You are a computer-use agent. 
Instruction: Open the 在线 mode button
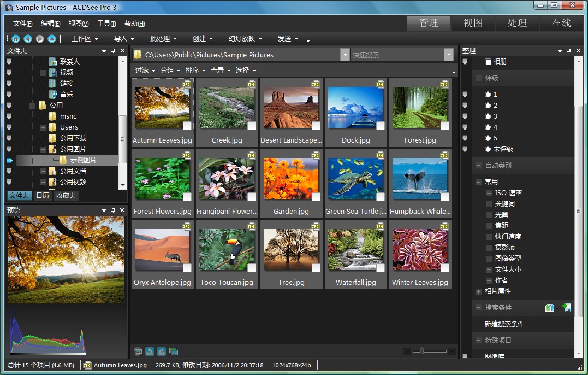point(561,23)
